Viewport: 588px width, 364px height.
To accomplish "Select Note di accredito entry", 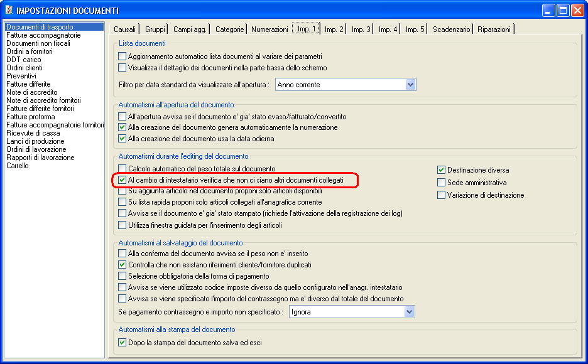I will [55, 92].
